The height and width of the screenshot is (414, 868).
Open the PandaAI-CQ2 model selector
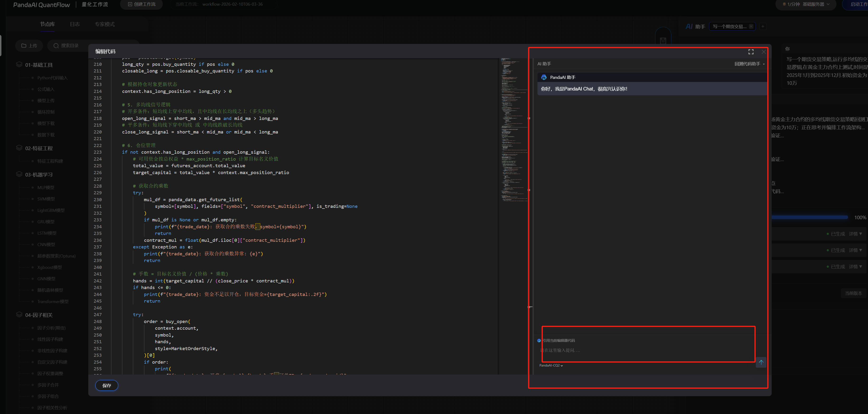pos(551,365)
